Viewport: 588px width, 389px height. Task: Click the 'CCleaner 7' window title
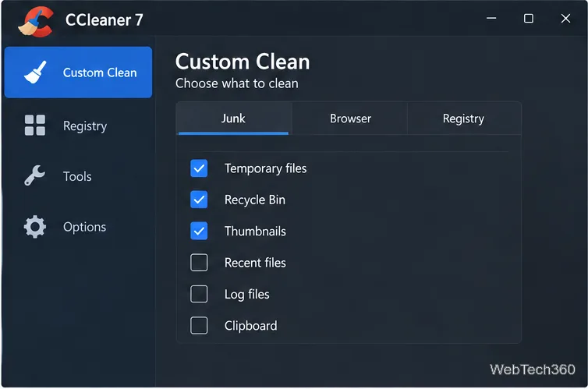pos(104,20)
